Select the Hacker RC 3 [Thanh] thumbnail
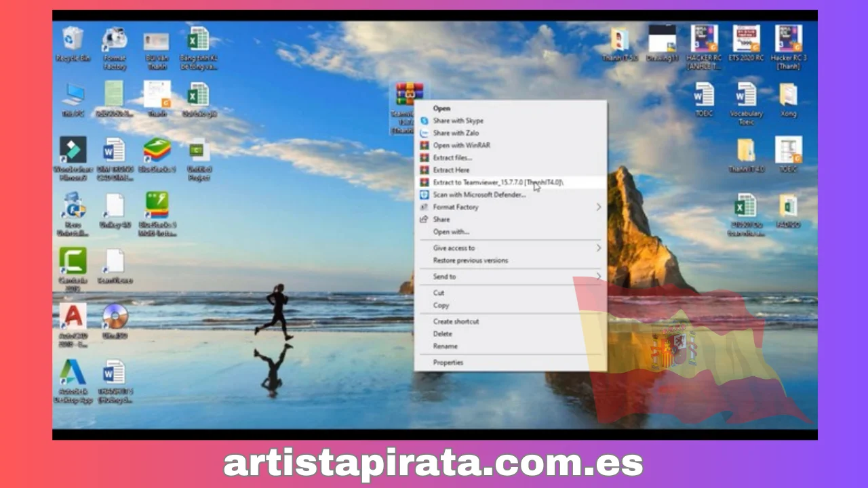Image resolution: width=868 pixels, height=488 pixels. [788, 47]
